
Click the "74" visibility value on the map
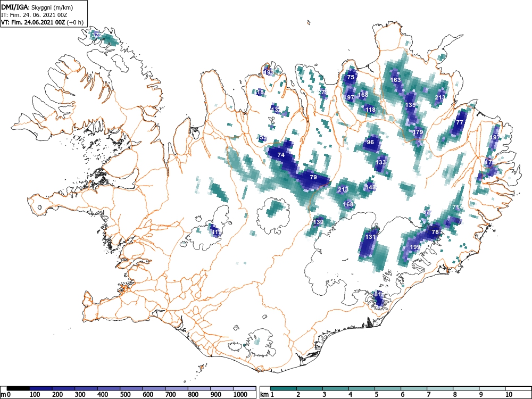point(281,155)
